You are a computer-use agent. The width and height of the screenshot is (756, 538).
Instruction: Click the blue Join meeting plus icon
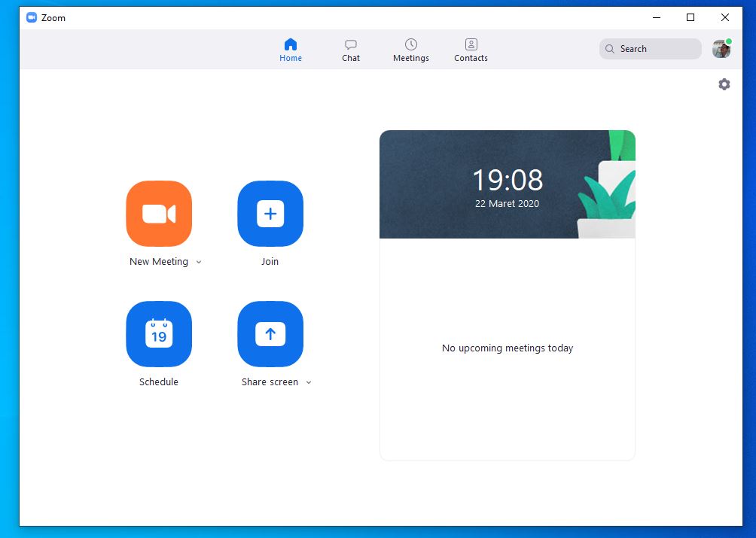pyautogui.click(x=270, y=214)
